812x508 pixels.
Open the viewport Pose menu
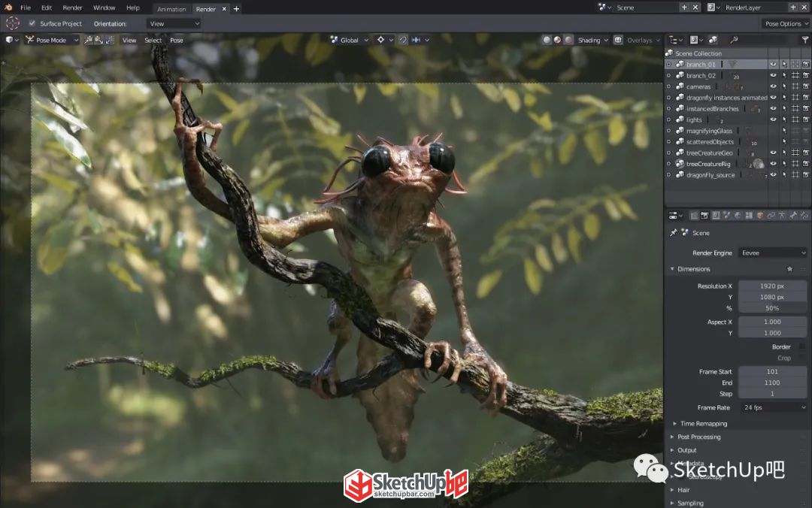pyautogui.click(x=177, y=40)
